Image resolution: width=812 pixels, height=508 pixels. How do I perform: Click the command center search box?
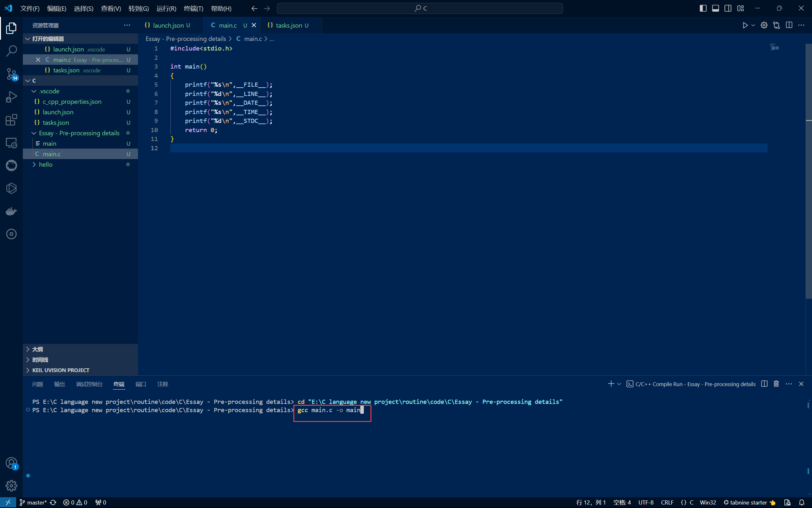(x=420, y=8)
